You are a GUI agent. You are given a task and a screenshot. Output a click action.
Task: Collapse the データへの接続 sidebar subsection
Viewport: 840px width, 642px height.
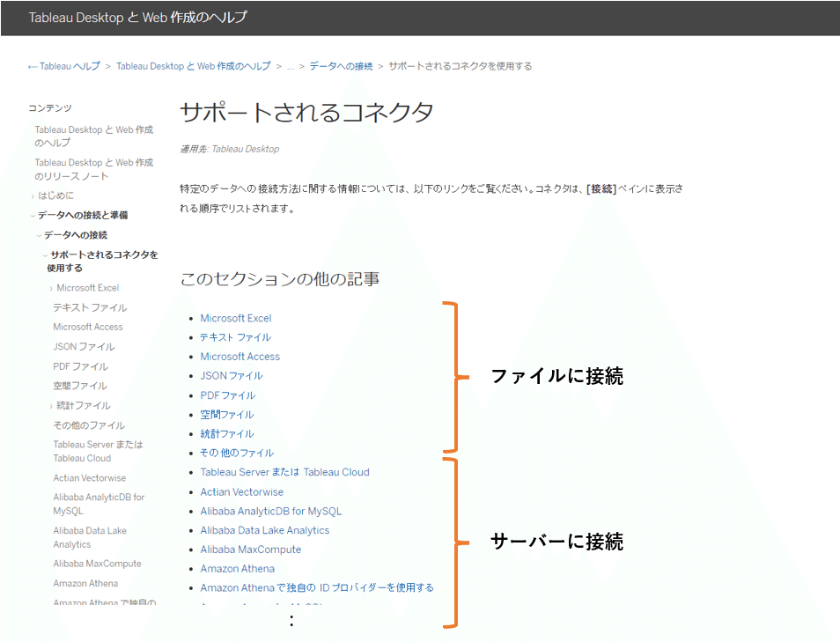tap(39, 235)
